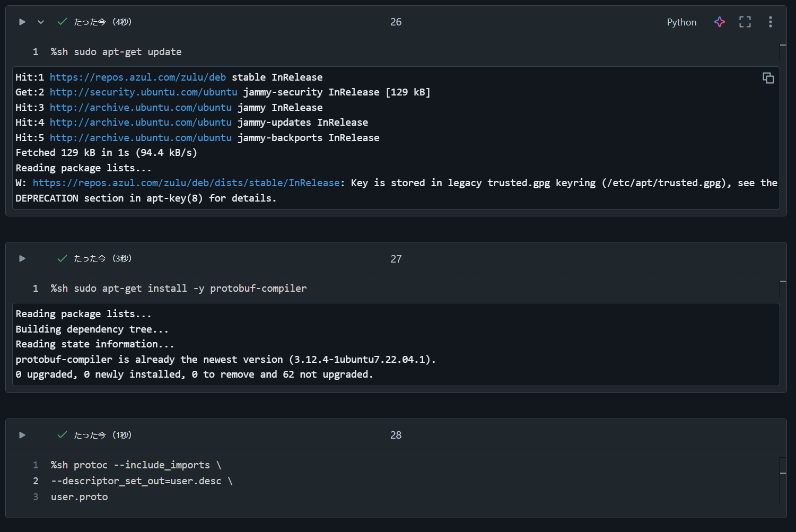
Task: Change the Python language selector of cell 26
Action: click(681, 22)
